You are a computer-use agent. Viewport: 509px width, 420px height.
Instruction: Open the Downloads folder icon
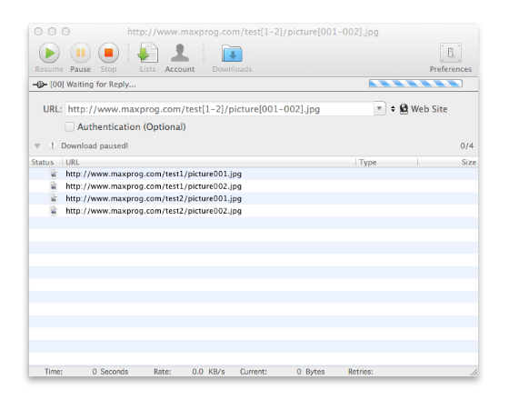click(232, 54)
